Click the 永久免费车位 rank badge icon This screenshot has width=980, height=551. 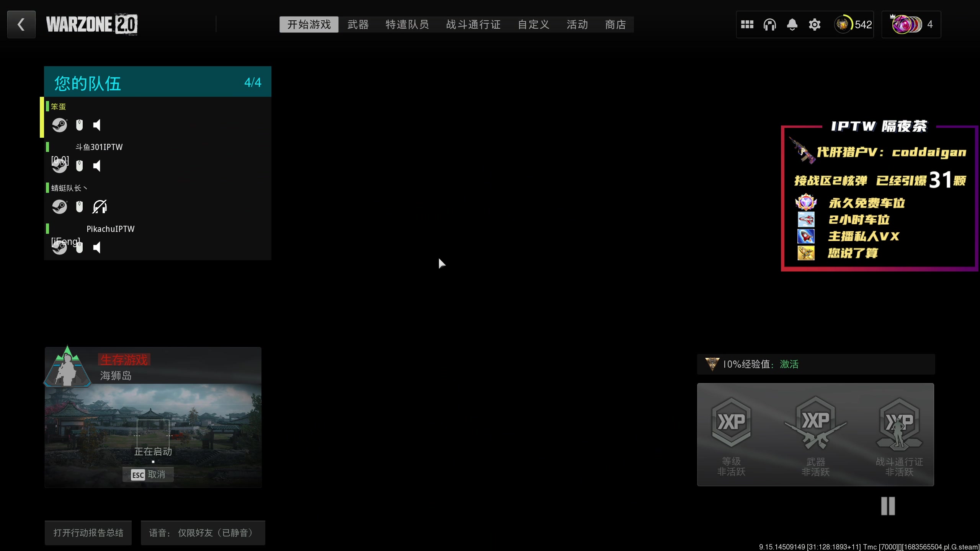(x=806, y=202)
